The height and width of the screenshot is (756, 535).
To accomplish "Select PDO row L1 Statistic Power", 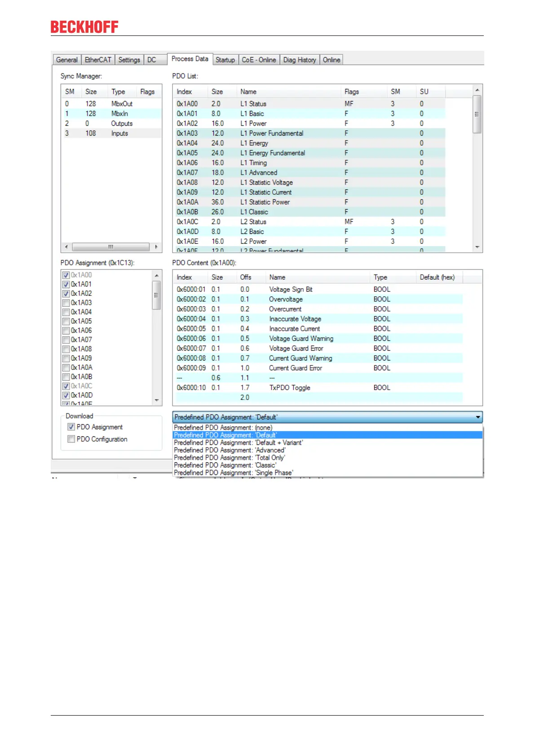I will pos(310,202).
